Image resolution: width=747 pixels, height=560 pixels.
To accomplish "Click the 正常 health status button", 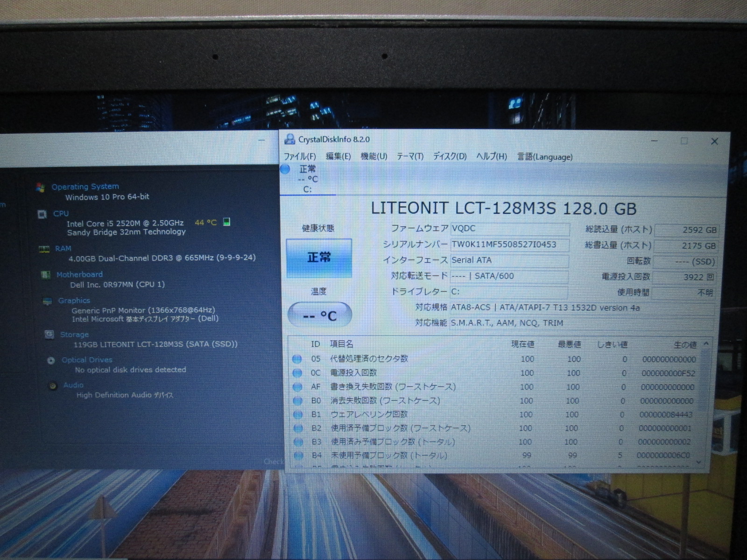I will point(319,258).
